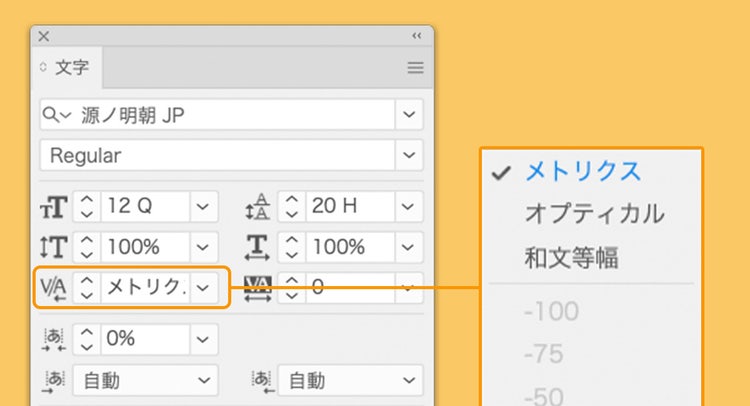Click the leading stepper arrows
This screenshot has height=406, width=750.
point(291,207)
